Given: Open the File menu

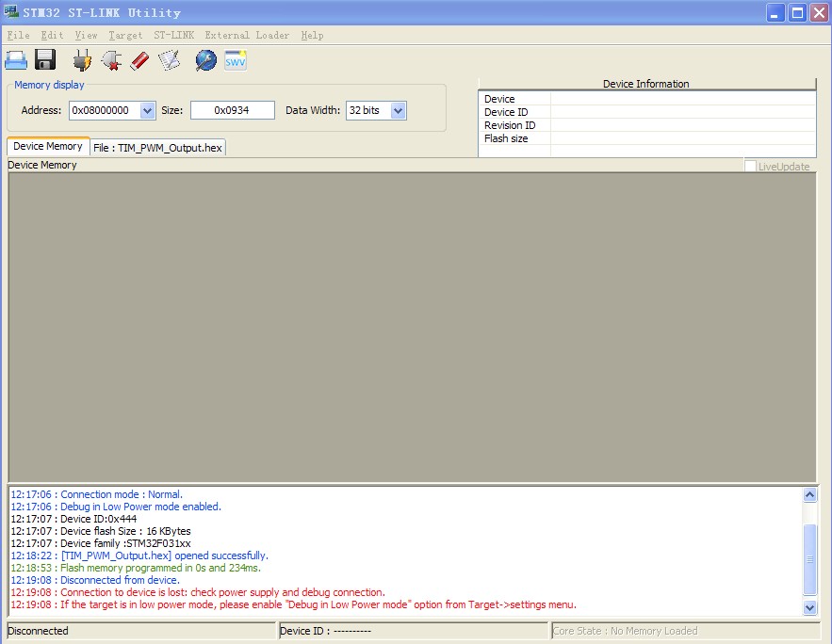Looking at the screenshot, I should (18, 35).
